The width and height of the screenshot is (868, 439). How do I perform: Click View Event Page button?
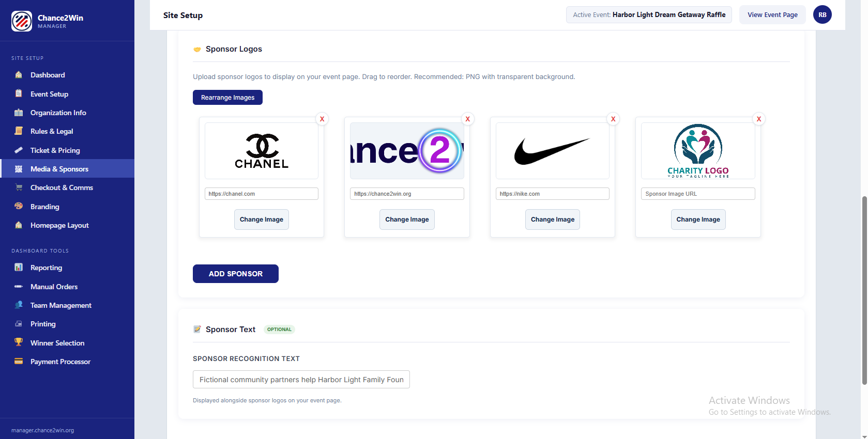(772, 14)
